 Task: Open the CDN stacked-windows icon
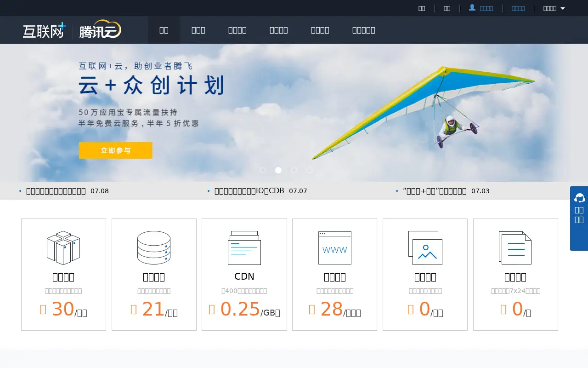[x=244, y=247]
